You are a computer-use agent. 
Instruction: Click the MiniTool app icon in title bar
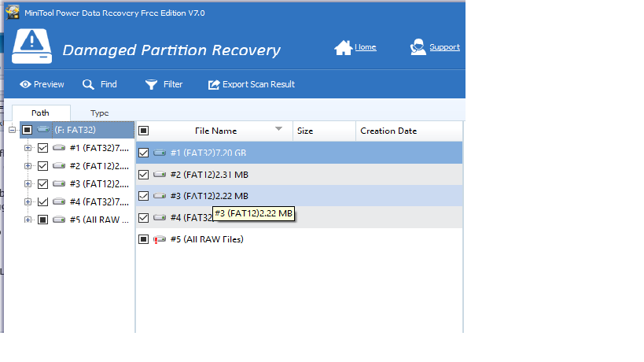(13, 13)
